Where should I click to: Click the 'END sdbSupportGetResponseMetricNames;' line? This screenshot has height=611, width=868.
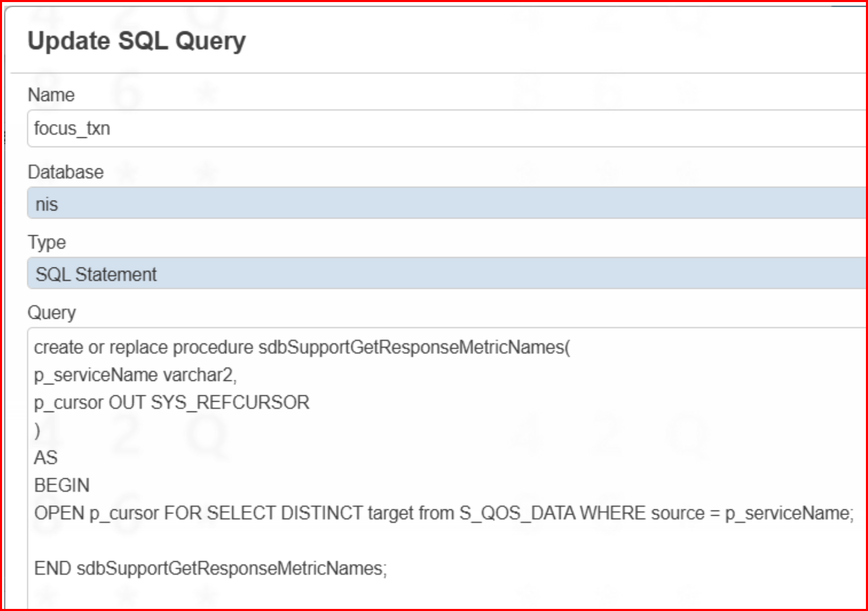tap(211, 569)
